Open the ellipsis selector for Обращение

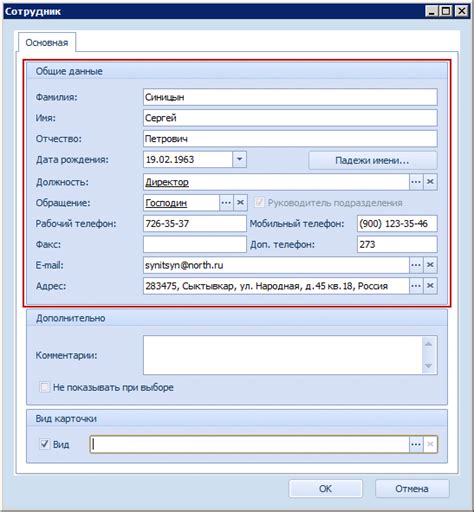click(x=226, y=203)
